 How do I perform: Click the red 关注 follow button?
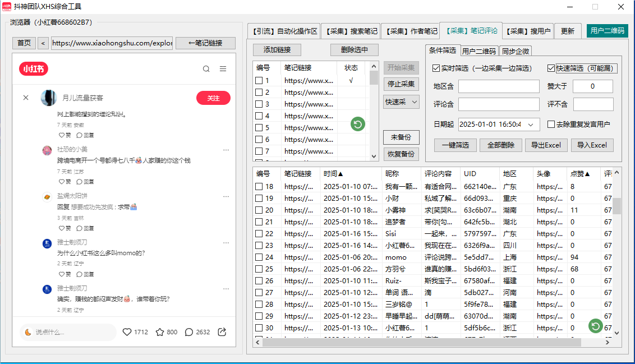[213, 98]
